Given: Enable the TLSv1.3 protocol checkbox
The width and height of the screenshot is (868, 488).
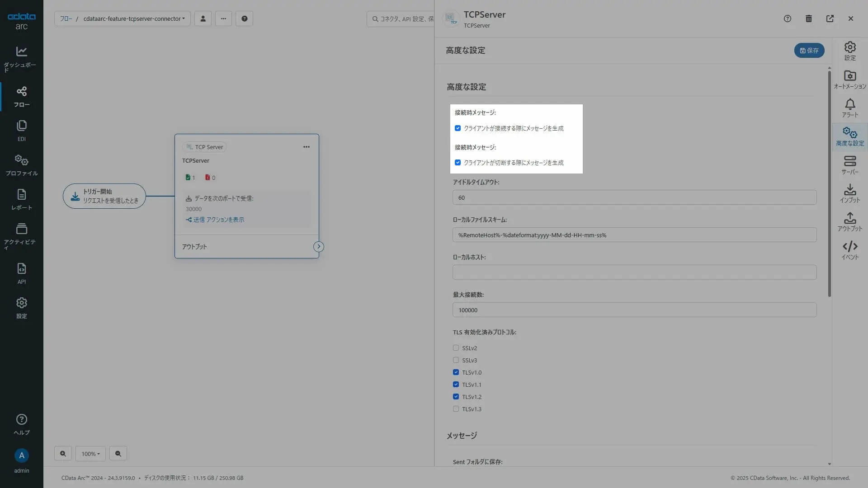Looking at the screenshot, I should point(456,409).
